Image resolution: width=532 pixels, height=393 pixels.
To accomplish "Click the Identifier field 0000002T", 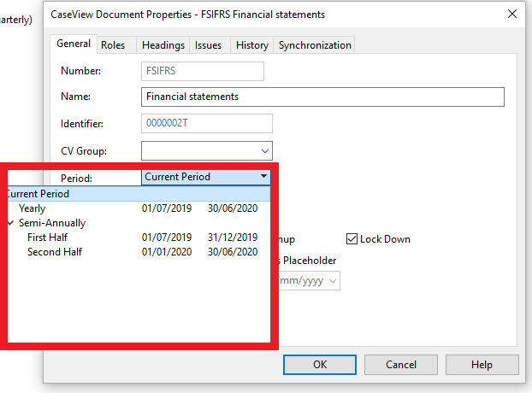I will (x=207, y=123).
